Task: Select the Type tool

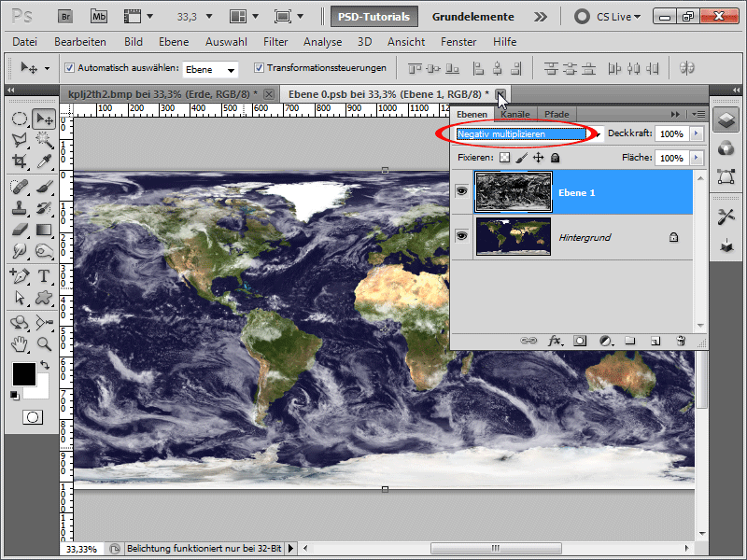Action: point(44,275)
